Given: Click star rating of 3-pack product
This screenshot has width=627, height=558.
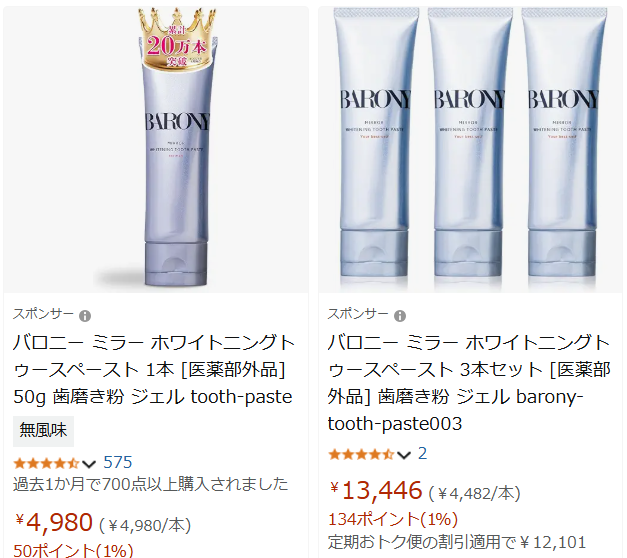Looking at the screenshot, I should (361, 455).
